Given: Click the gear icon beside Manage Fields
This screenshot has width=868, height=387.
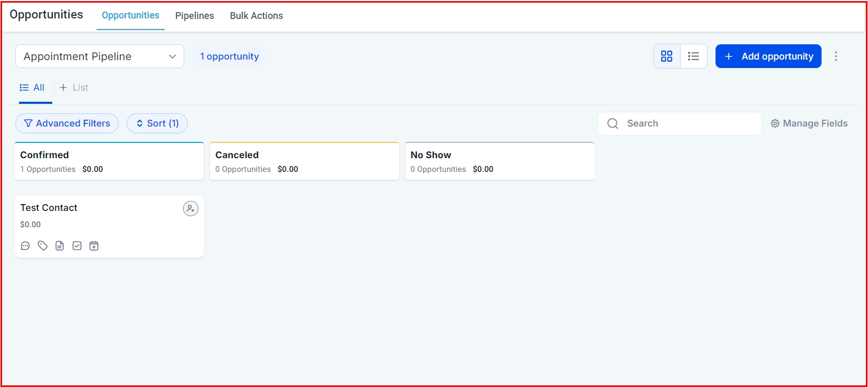Looking at the screenshot, I should (x=775, y=123).
